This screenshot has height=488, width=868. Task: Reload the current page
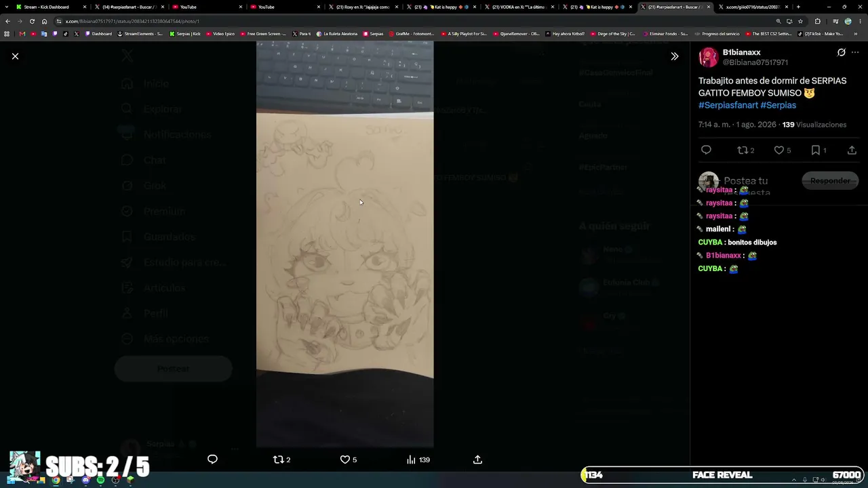pyautogui.click(x=32, y=21)
